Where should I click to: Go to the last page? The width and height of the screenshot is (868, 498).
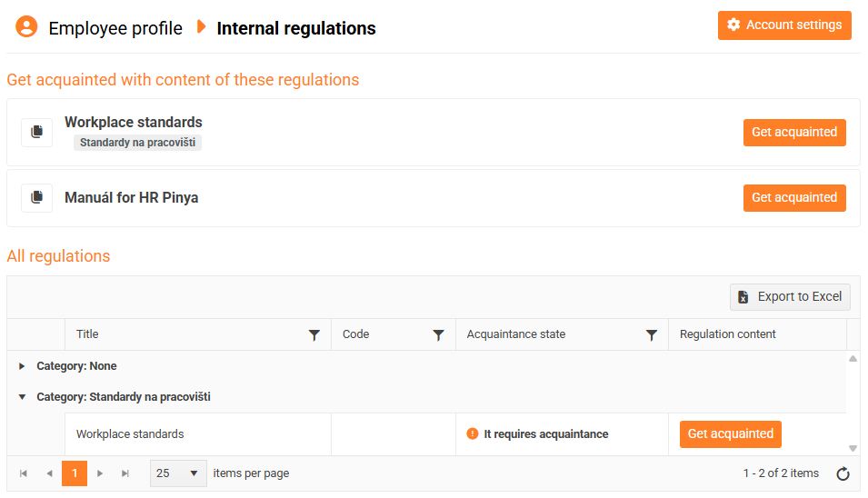[x=125, y=473]
